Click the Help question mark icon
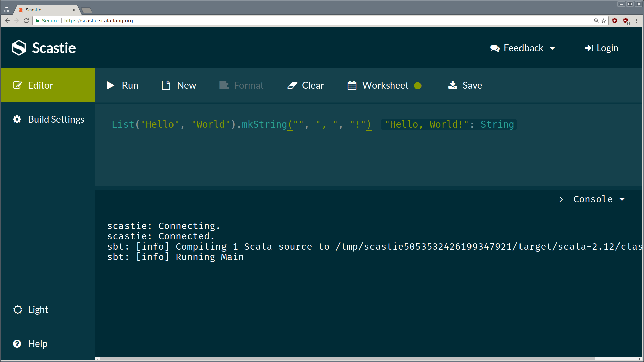644x362 pixels. 17,344
